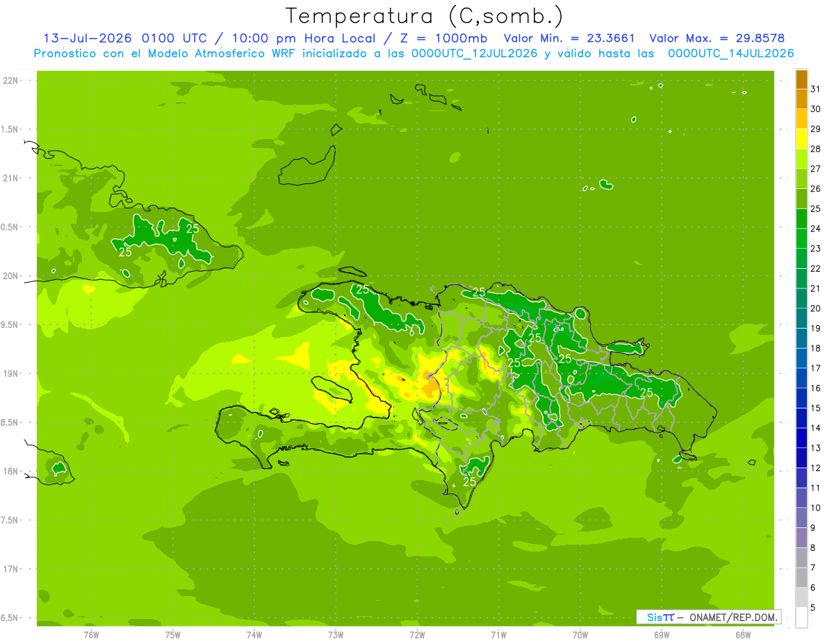Click the legend value label "18"
This screenshot has width=834, height=644.
[x=816, y=348]
